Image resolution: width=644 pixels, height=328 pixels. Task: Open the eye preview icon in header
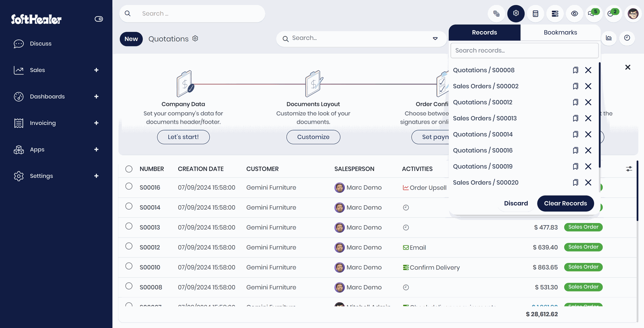(x=574, y=14)
